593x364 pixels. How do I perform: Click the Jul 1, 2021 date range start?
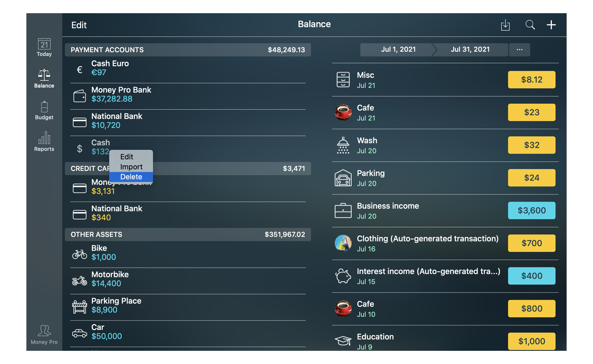coord(398,49)
